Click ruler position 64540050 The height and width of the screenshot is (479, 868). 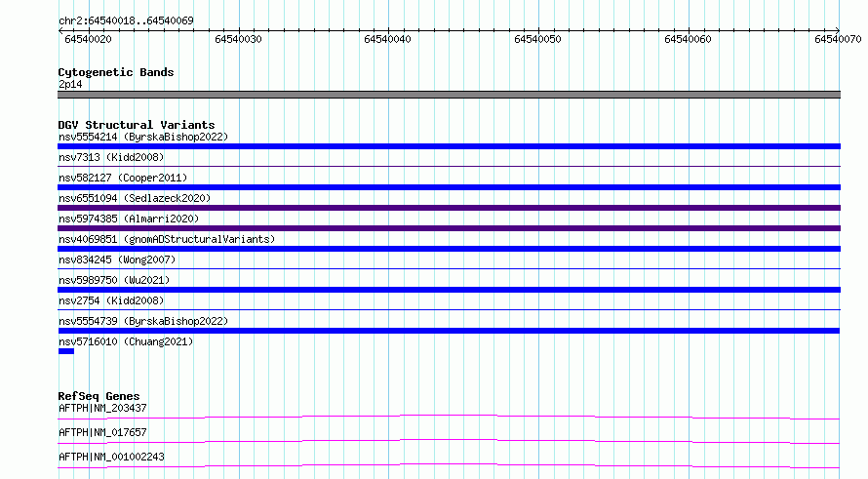(x=537, y=39)
